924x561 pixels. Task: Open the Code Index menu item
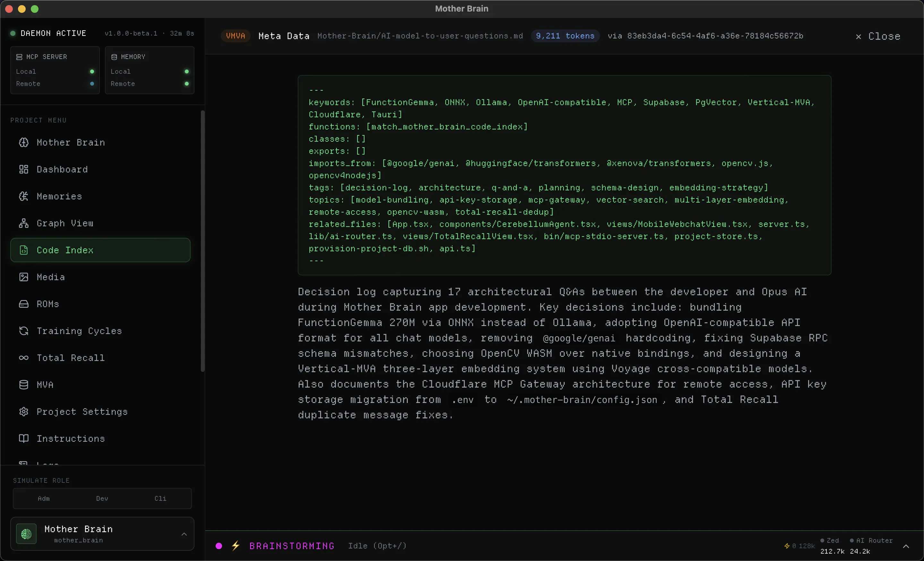(100, 250)
